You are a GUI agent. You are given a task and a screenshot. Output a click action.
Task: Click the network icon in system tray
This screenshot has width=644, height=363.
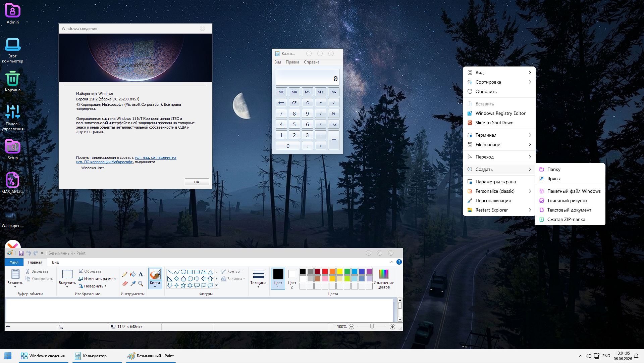click(597, 356)
